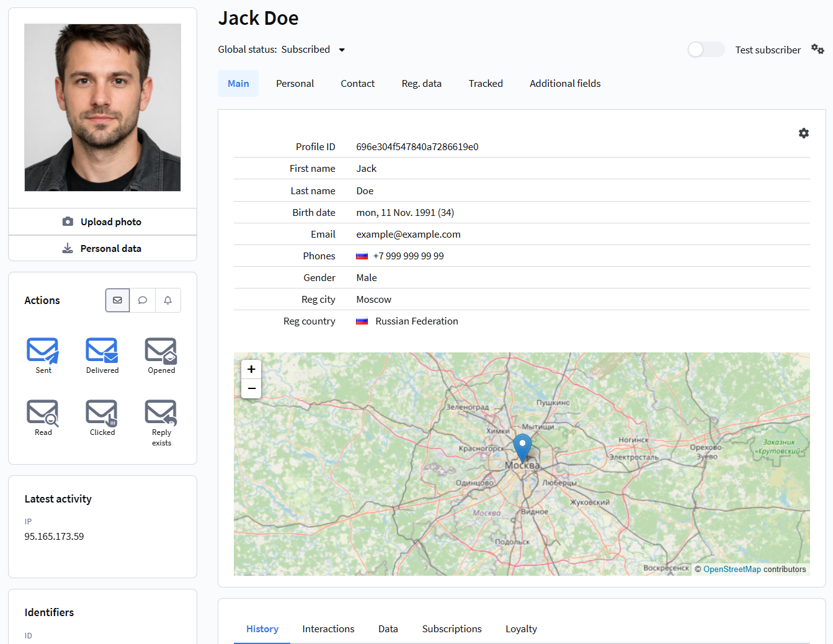This screenshot has width=833, height=644.
Task: Zoom in on the map
Action: click(x=251, y=369)
